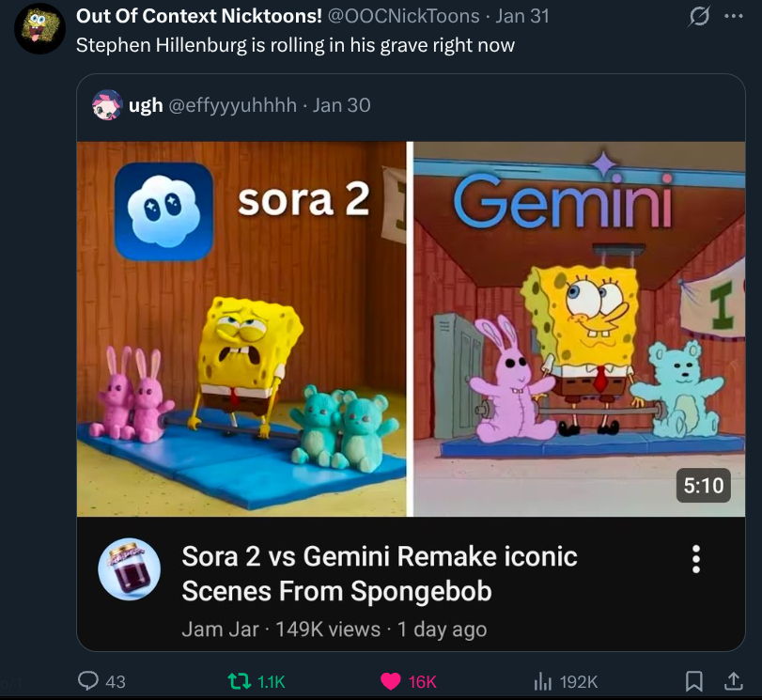Viewport: 762px width, 700px height.
Task: Click the 5:10 video duration badge
Action: [x=703, y=485]
